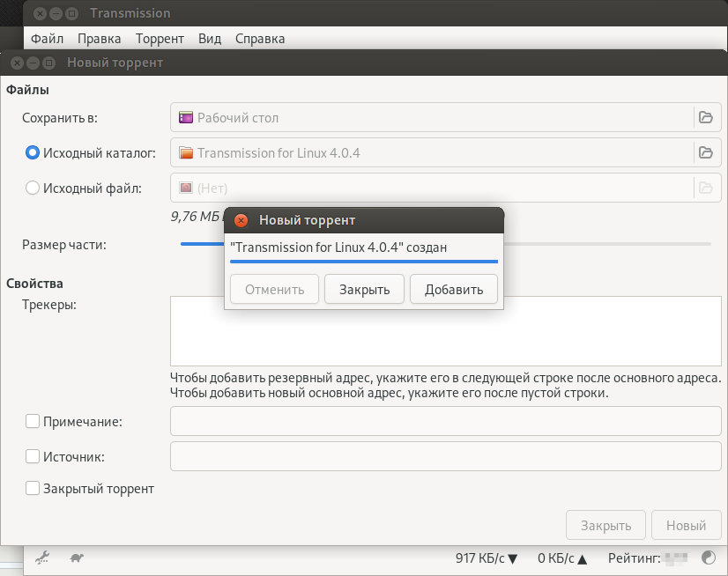Click Закрыть at dialog bottom

pyautogui.click(x=605, y=525)
